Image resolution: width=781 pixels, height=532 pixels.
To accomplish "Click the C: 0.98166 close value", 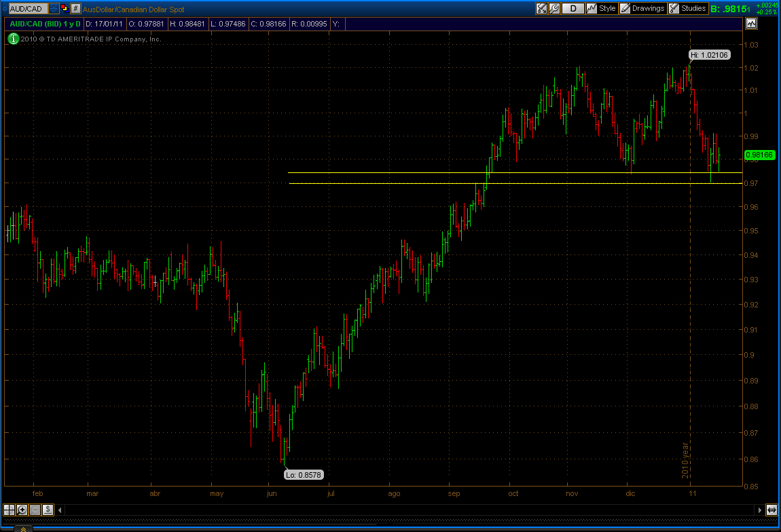I will point(268,24).
